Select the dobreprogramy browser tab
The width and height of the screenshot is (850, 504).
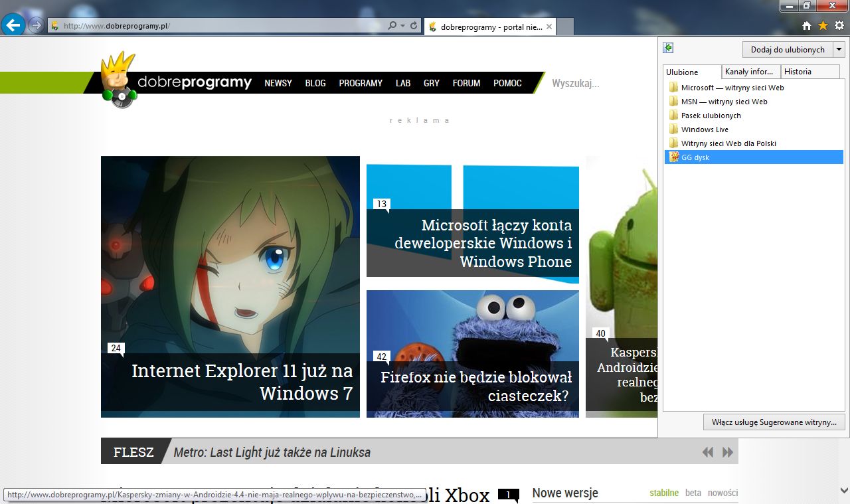click(x=490, y=27)
